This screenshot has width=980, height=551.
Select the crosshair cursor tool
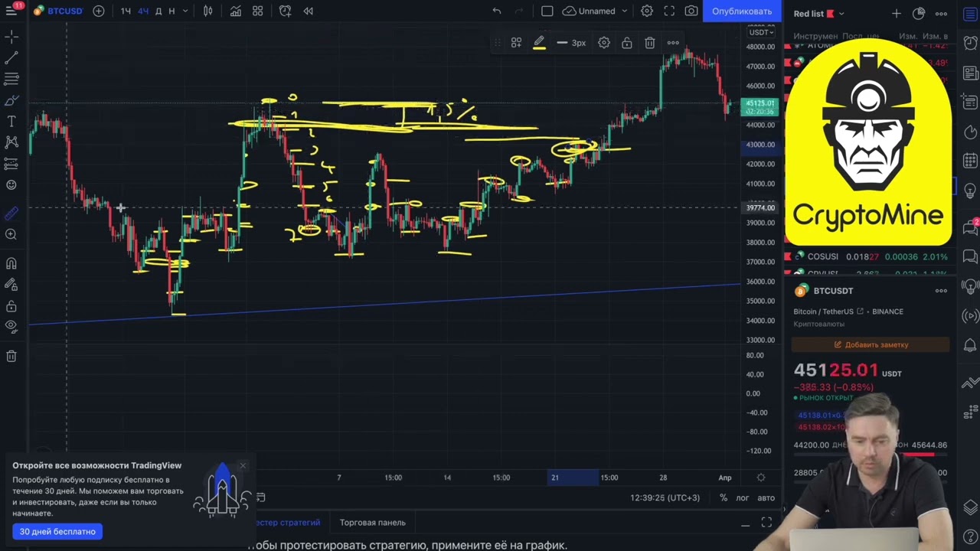(11, 37)
